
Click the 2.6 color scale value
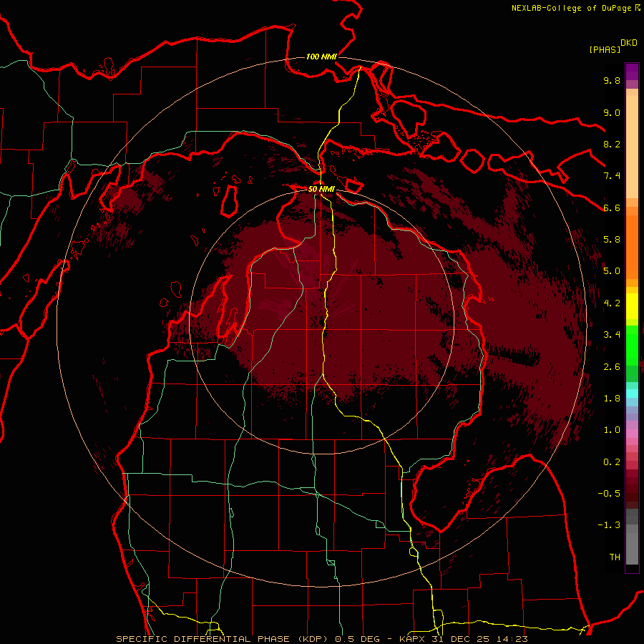pyautogui.click(x=612, y=367)
